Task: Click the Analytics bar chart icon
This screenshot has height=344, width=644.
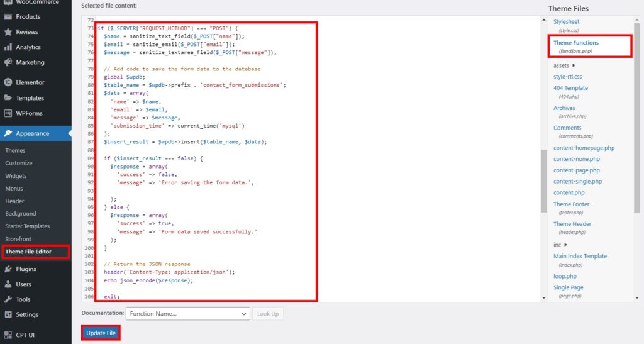Action: tap(8, 47)
